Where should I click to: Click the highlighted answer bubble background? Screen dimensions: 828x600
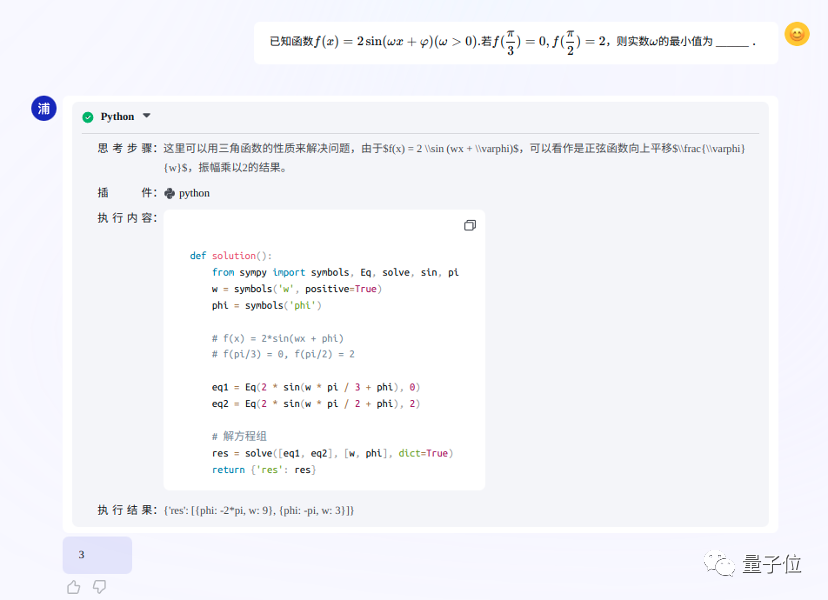[96, 554]
